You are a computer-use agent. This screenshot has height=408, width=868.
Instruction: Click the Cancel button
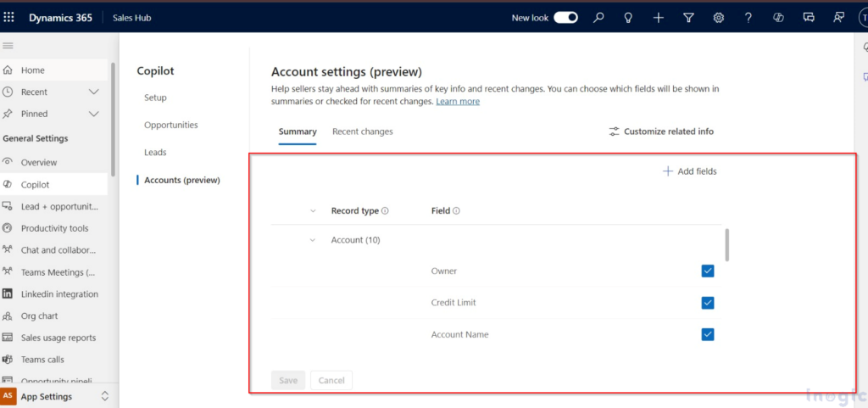point(331,380)
